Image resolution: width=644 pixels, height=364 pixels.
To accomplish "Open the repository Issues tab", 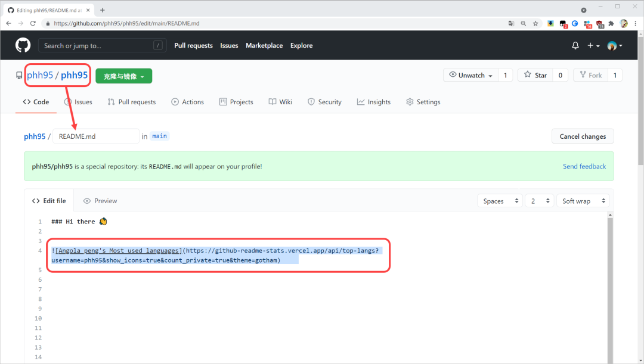I will coord(78,102).
